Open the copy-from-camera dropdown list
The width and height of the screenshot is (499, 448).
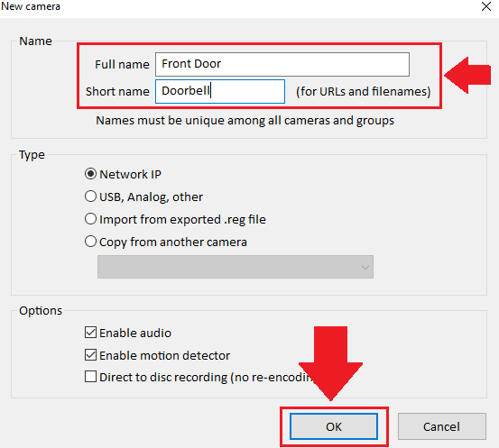(236, 267)
